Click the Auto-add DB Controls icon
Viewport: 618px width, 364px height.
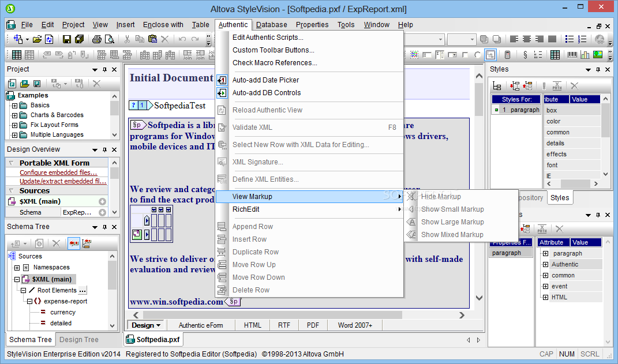pos(222,93)
